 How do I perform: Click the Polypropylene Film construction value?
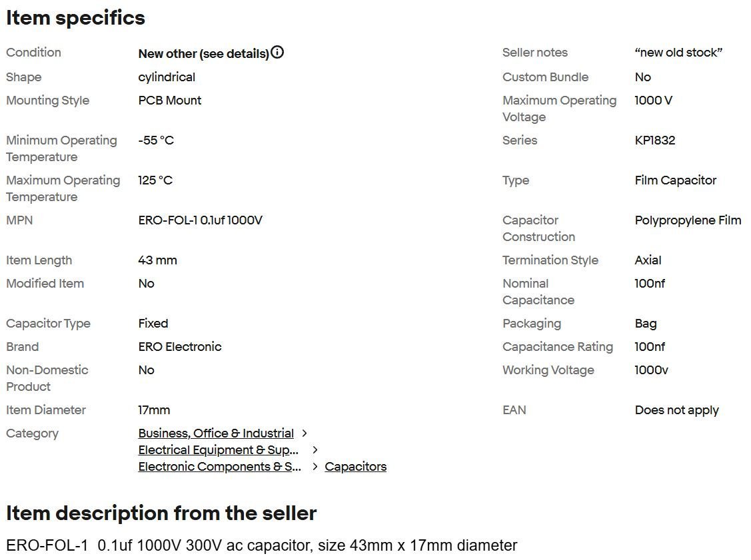click(x=688, y=220)
